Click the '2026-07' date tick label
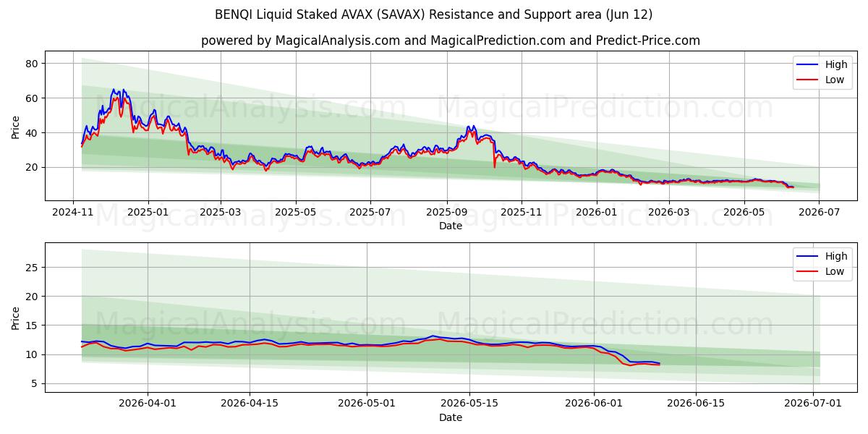The image size is (868, 434). pyautogui.click(x=819, y=213)
